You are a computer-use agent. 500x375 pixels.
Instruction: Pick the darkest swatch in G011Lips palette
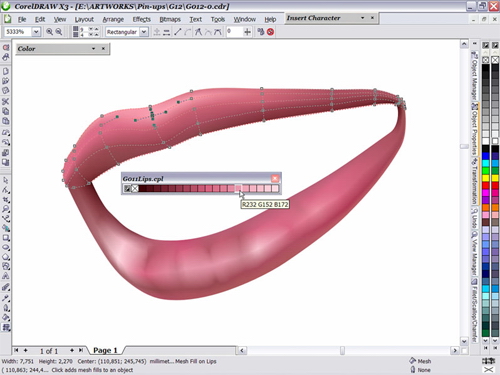[142, 189]
